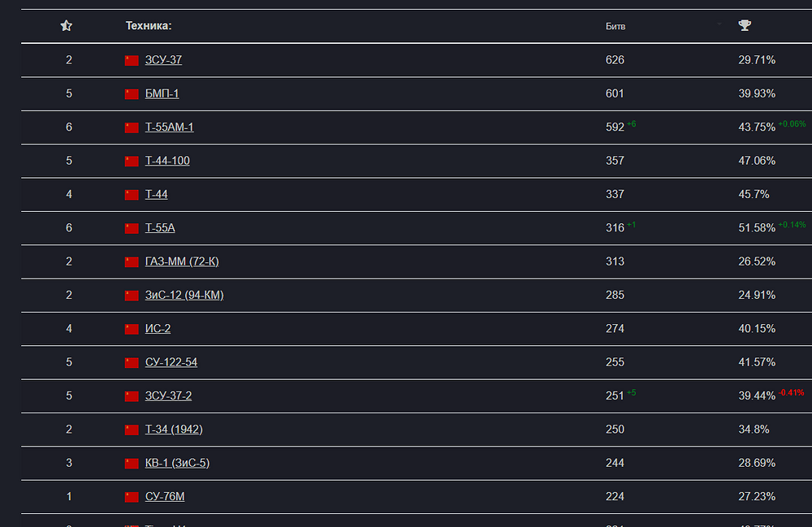Click the star rank column header icon

click(67, 26)
